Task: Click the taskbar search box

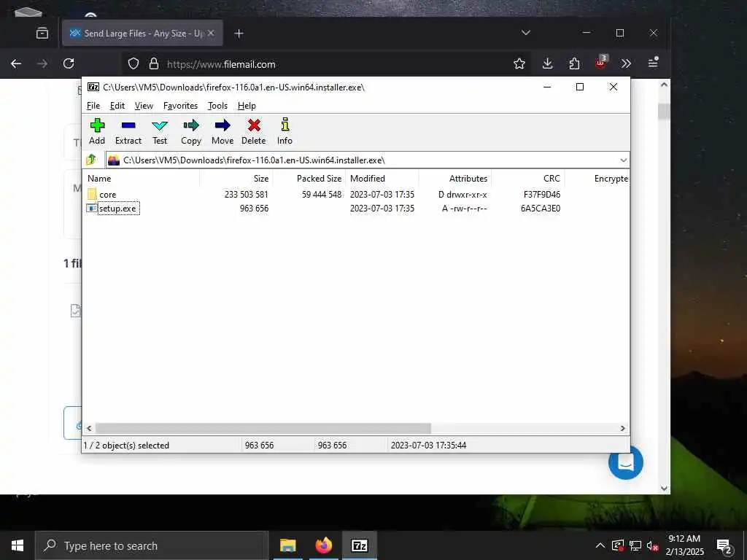Action: pos(152,545)
